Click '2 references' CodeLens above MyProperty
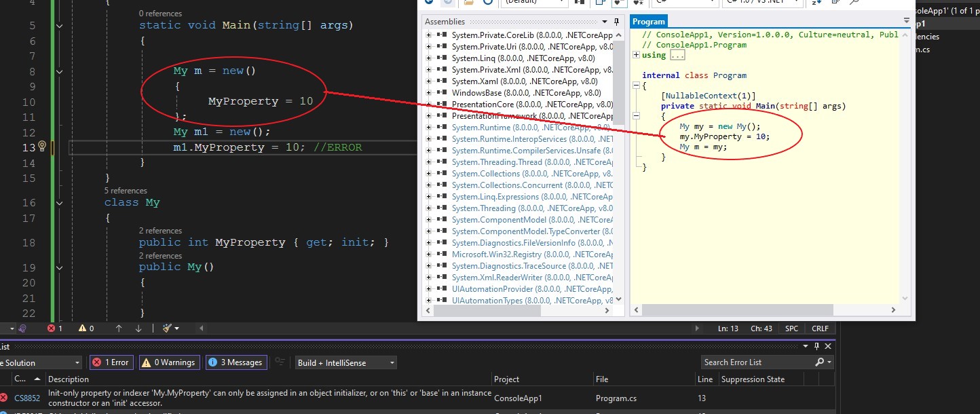This screenshot has height=414, width=980. 160,231
